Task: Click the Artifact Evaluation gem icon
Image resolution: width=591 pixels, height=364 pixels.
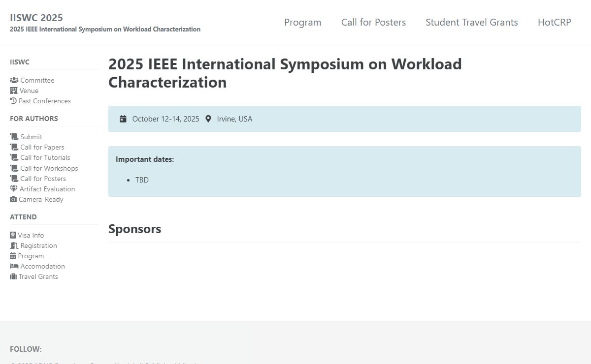Action: (x=14, y=189)
